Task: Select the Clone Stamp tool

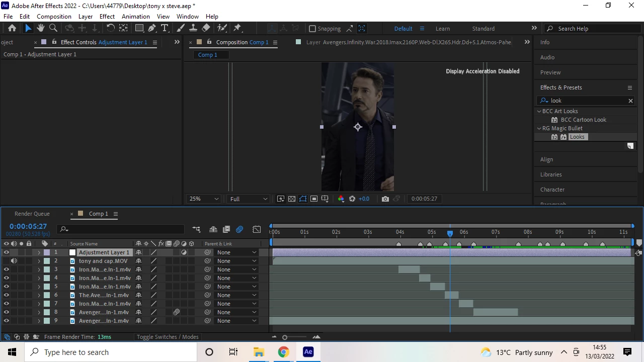Action: pos(193,28)
